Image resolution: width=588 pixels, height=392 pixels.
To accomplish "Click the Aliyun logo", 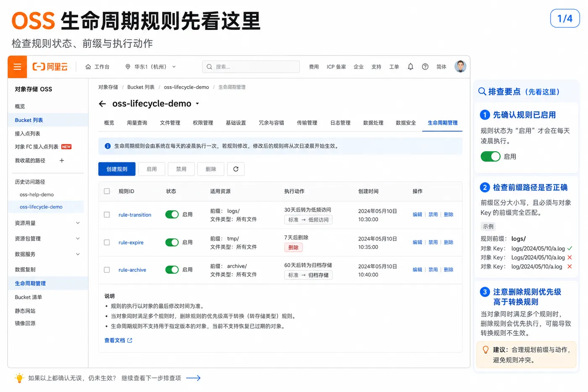I will click(x=50, y=67).
